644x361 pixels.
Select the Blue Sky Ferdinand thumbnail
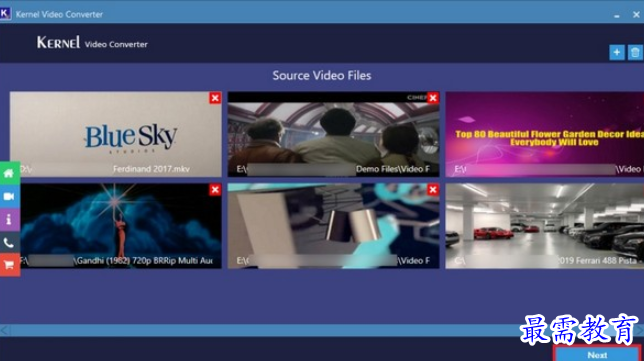tap(115, 134)
